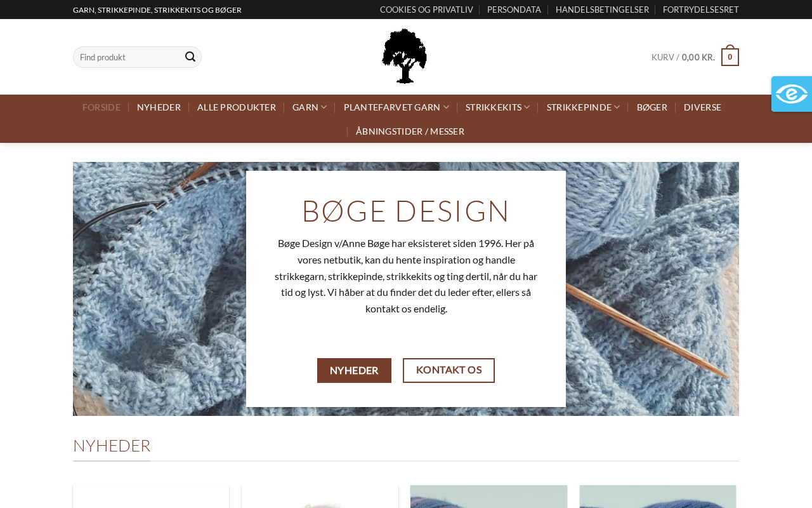Open Åbningstider / Messer page
This screenshot has height=508, width=812.
410,131
